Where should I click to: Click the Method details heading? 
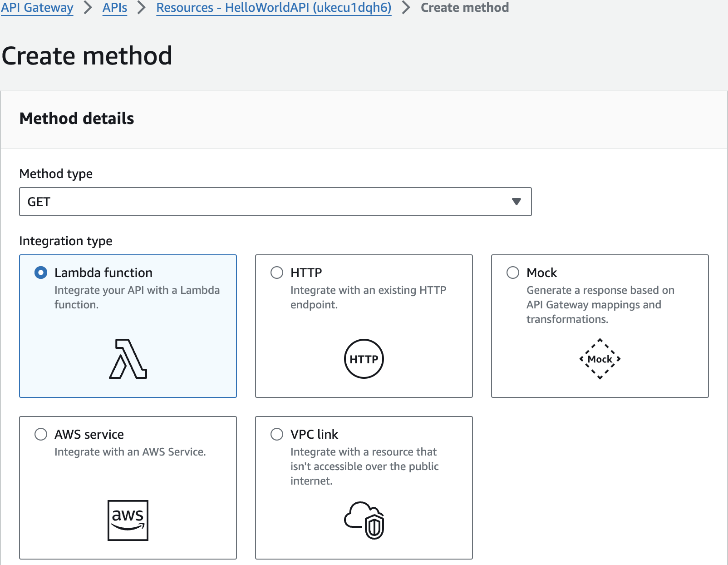(77, 119)
